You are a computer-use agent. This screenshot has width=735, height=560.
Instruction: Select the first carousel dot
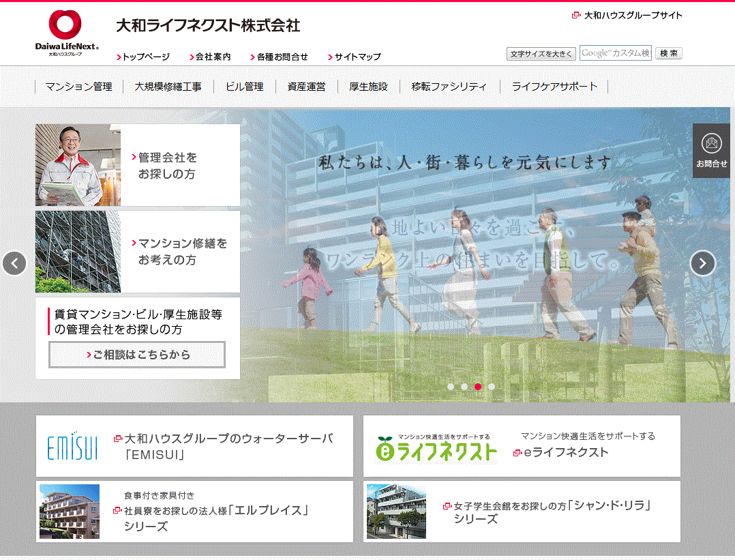pyautogui.click(x=451, y=387)
